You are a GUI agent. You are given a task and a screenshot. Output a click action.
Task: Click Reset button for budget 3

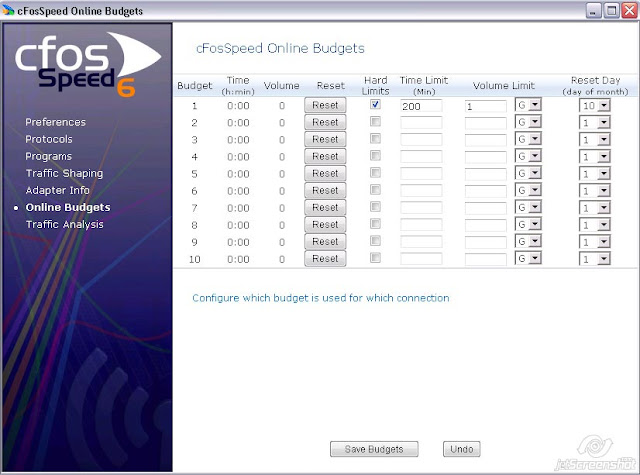point(325,139)
